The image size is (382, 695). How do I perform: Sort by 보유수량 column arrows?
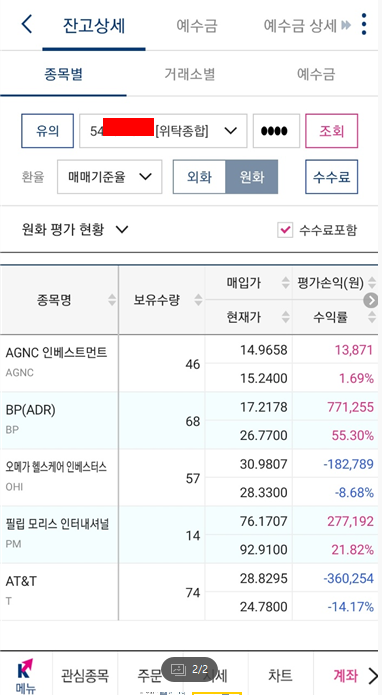point(198,300)
